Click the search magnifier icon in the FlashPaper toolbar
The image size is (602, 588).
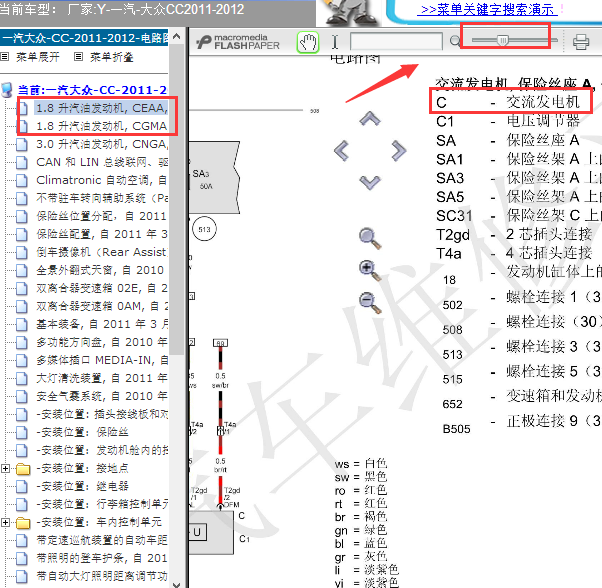[455, 41]
